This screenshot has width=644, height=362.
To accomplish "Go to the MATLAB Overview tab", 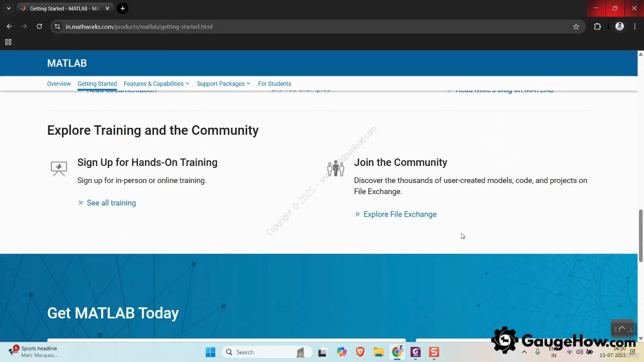I will [59, 84].
